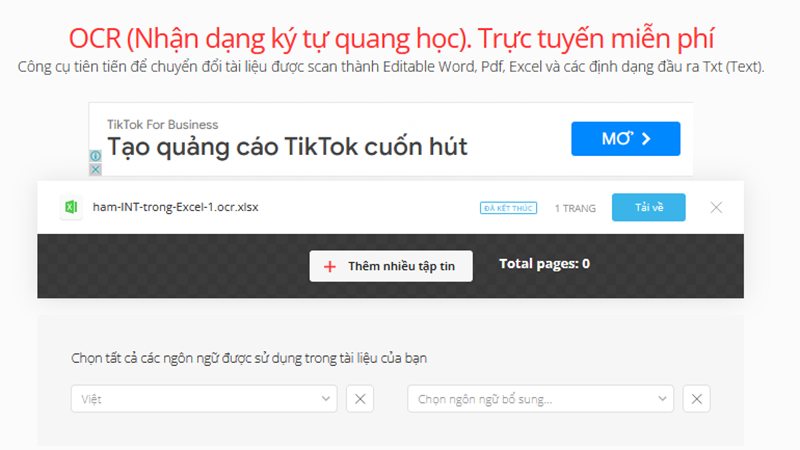Click the ad headline Tạo quảng cáo TikTok
This screenshot has width=800, height=450.
[287, 147]
